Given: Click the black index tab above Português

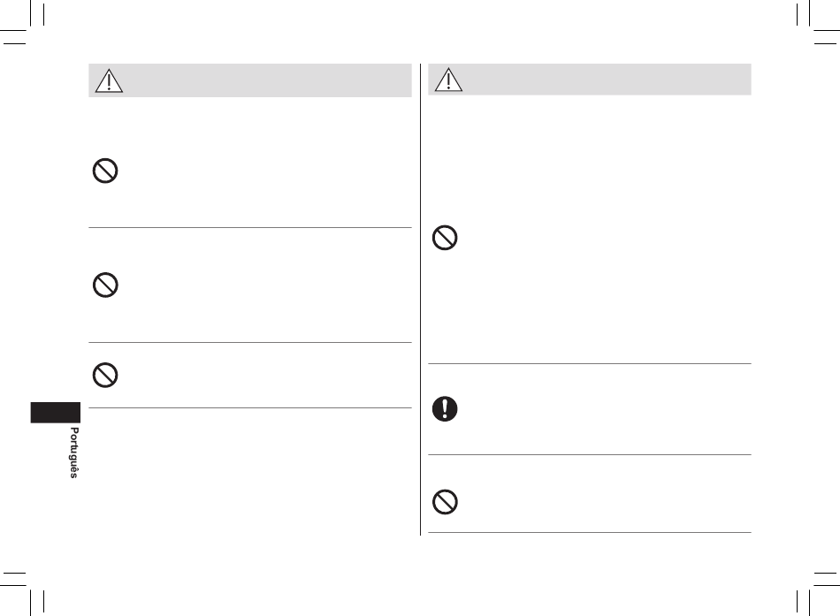Looking at the screenshot, I should (55, 413).
